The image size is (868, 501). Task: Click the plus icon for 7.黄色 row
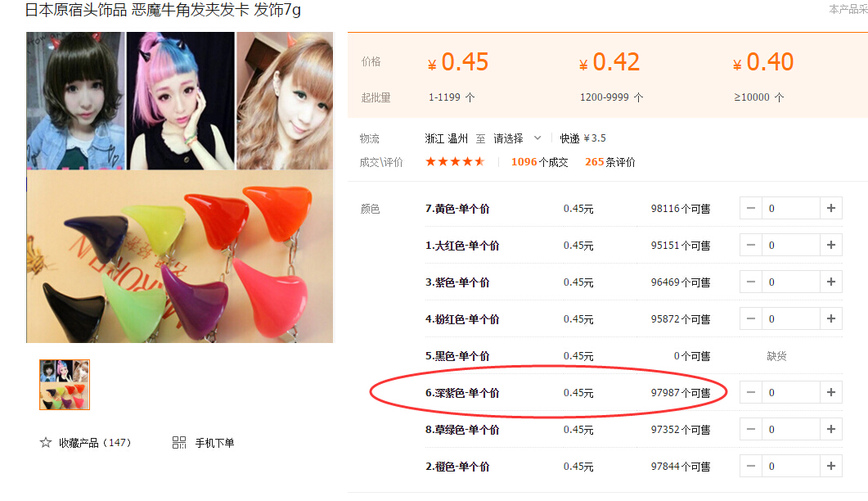[x=831, y=209]
